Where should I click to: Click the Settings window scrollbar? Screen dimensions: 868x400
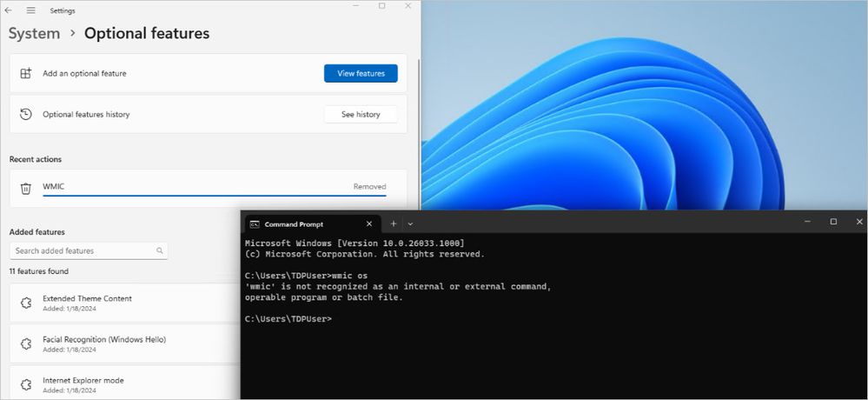click(x=419, y=133)
